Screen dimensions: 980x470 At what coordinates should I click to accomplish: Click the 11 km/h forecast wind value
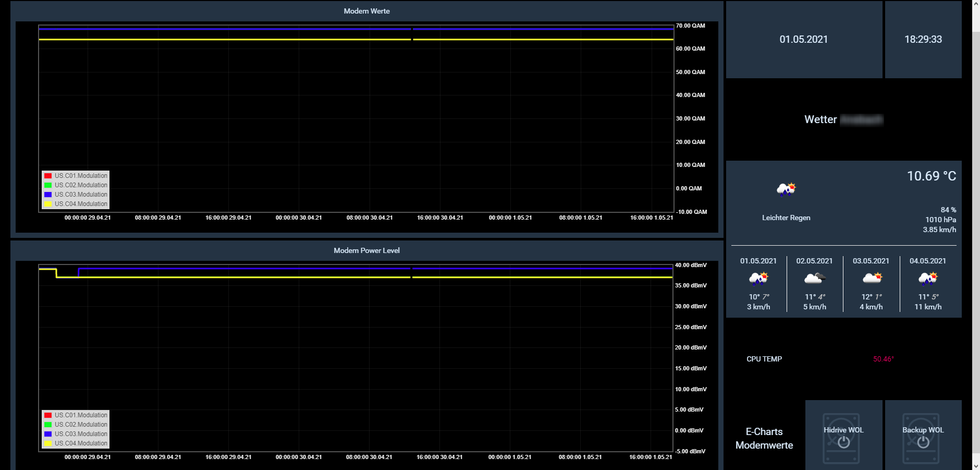pyautogui.click(x=928, y=307)
